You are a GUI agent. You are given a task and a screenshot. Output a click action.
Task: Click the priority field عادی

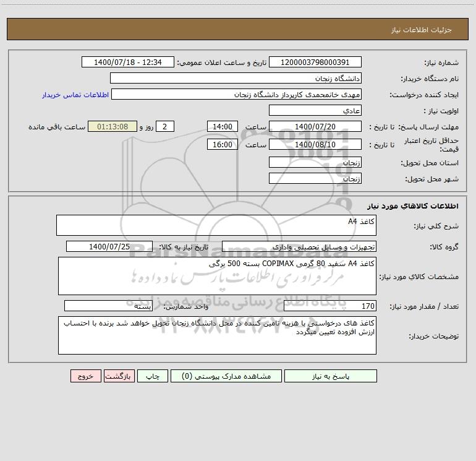point(315,110)
